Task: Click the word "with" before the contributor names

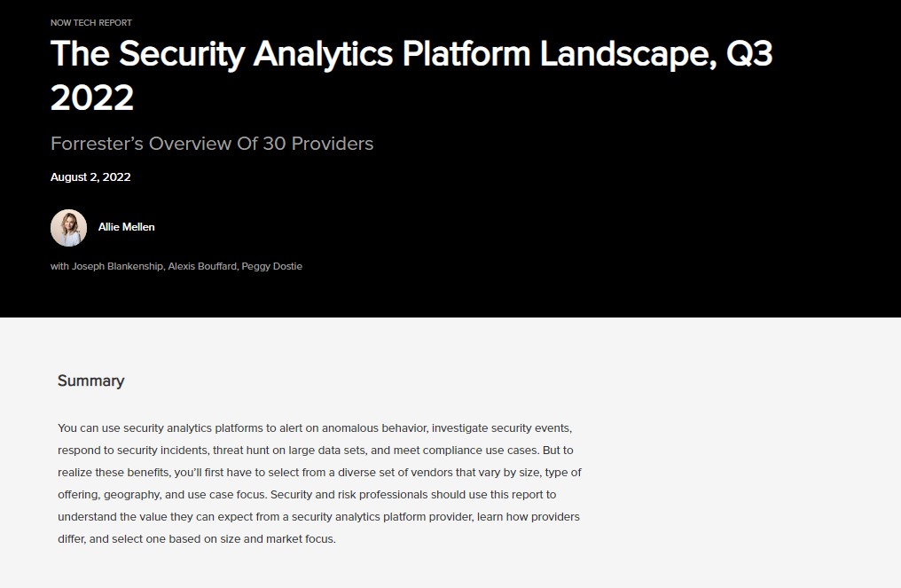Action: tap(59, 266)
